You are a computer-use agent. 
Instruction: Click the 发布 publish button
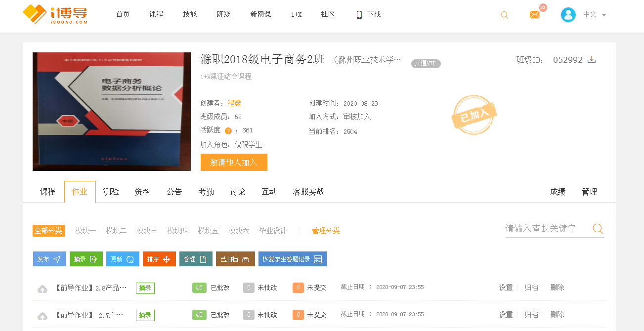[49, 259]
